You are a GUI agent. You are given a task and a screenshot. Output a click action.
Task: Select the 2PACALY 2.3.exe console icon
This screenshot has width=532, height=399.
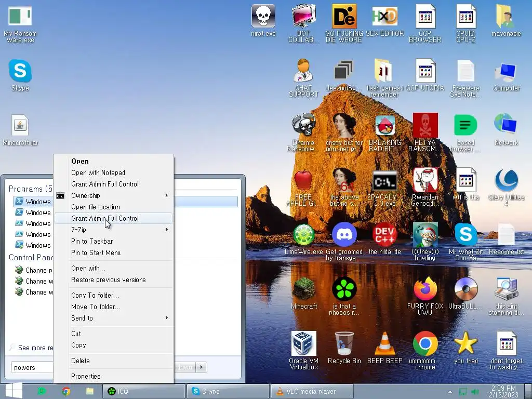coord(385,181)
